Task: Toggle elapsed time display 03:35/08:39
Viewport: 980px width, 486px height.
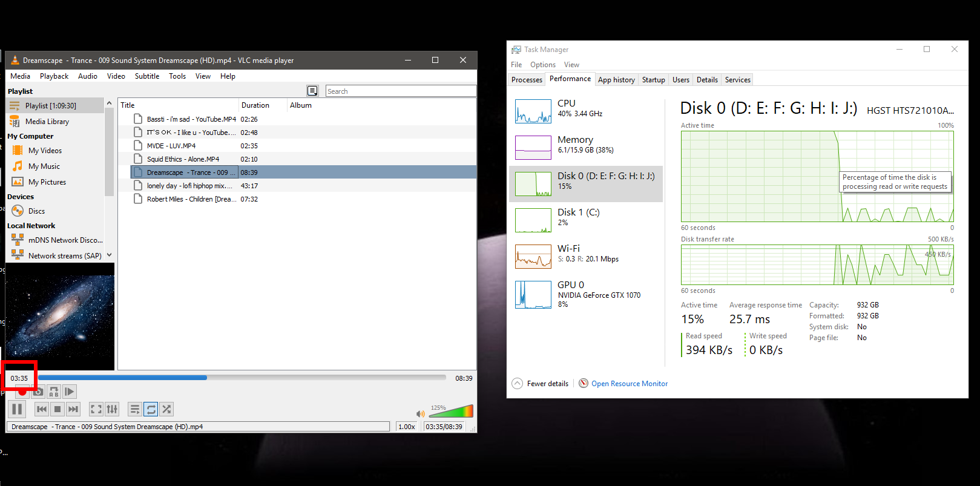Action: 444,427
